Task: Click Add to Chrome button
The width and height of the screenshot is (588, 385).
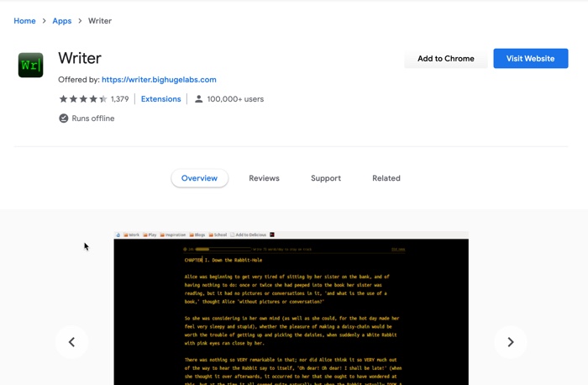Action: pos(446,59)
